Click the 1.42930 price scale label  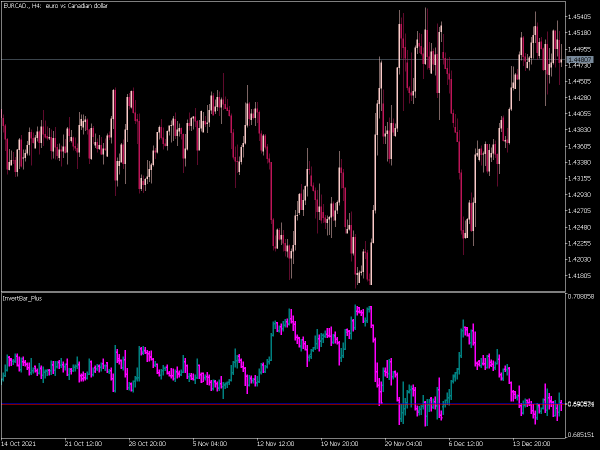580,194
